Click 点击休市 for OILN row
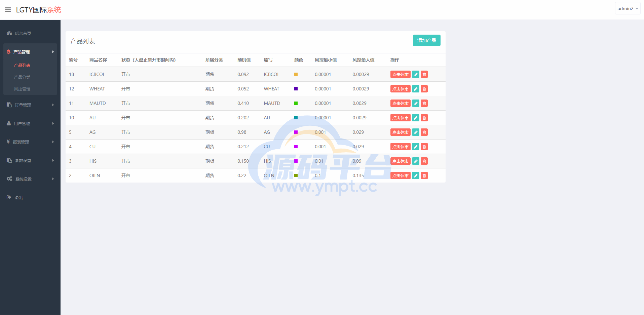The image size is (644, 315). [x=400, y=175]
